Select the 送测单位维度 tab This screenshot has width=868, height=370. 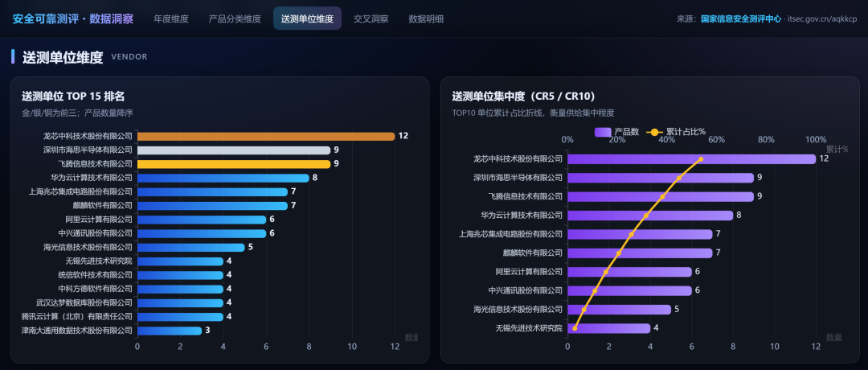pos(307,18)
